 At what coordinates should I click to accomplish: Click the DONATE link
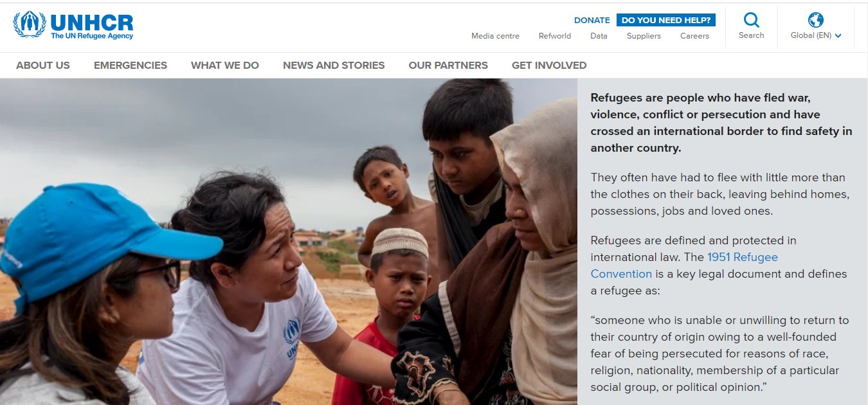click(x=592, y=20)
